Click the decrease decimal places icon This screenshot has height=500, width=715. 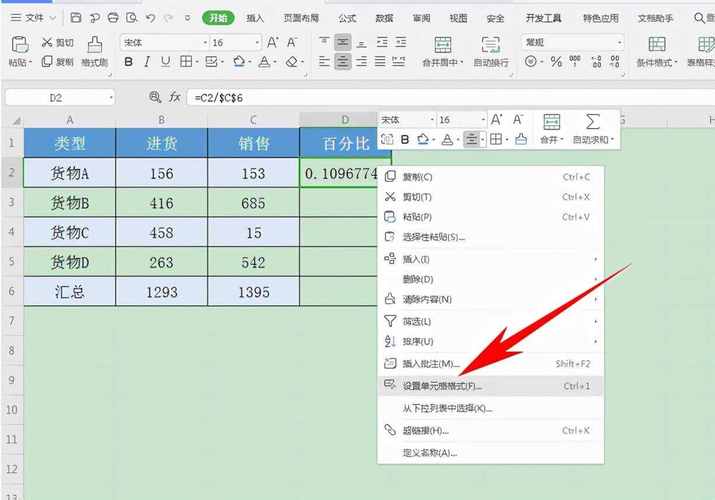point(615,61)
